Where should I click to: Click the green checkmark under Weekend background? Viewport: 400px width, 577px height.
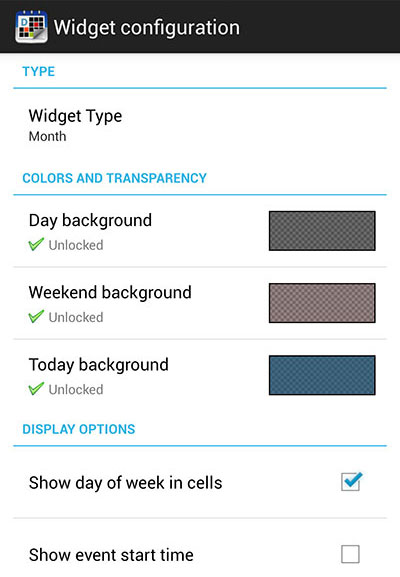[36, 316]
